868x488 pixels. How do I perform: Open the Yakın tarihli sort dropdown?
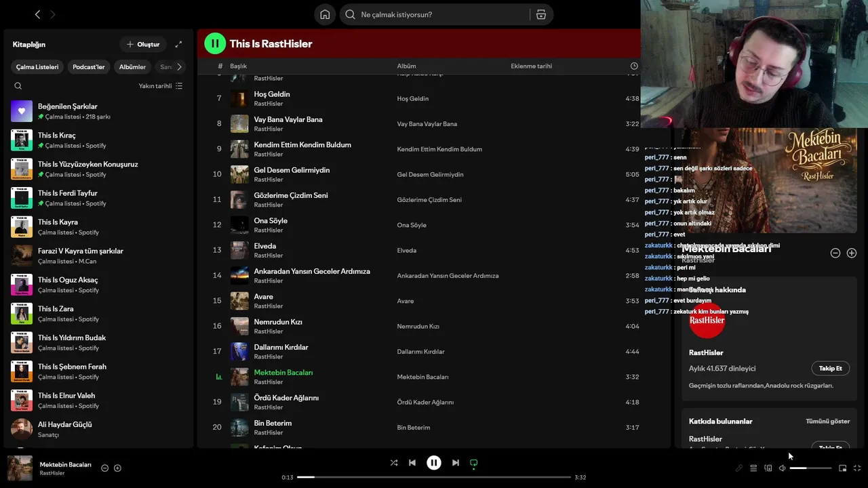click(161, 86)
